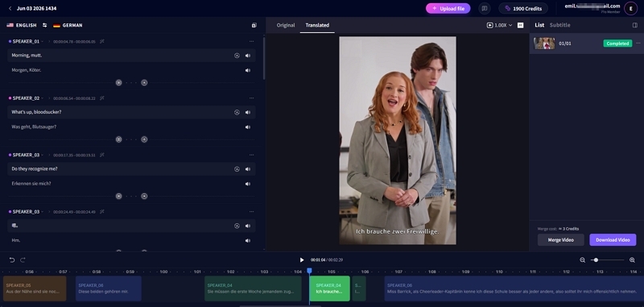The width and height of the screenshot is (644, 307).
Task: Regenerate the translation of 'Do they recognize me?'
Action: (237, 169)
